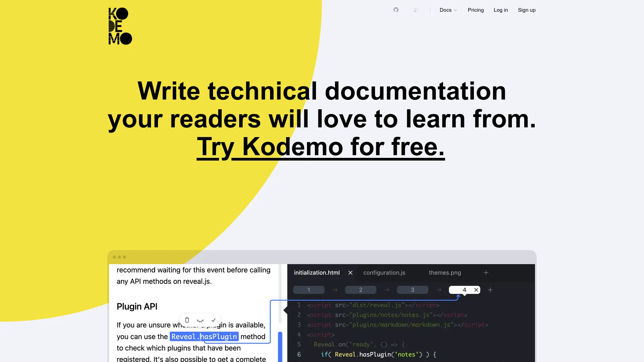
Task: Click code line 5 with Reveal.on('ready'
Action: click(359, 345)
